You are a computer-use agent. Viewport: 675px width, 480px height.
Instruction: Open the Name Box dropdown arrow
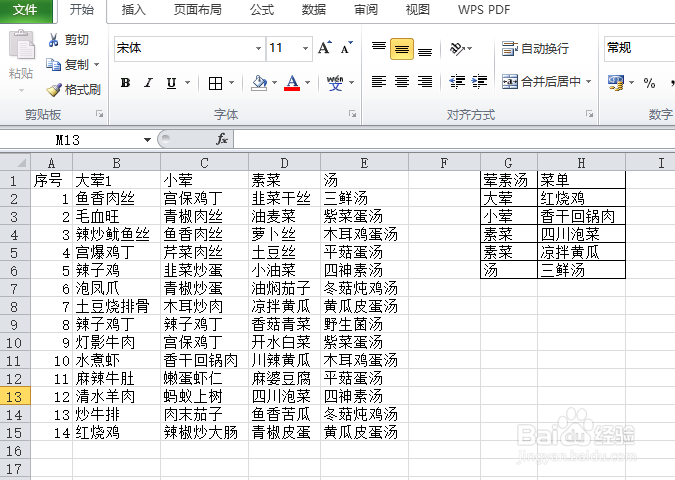[147, 139]
